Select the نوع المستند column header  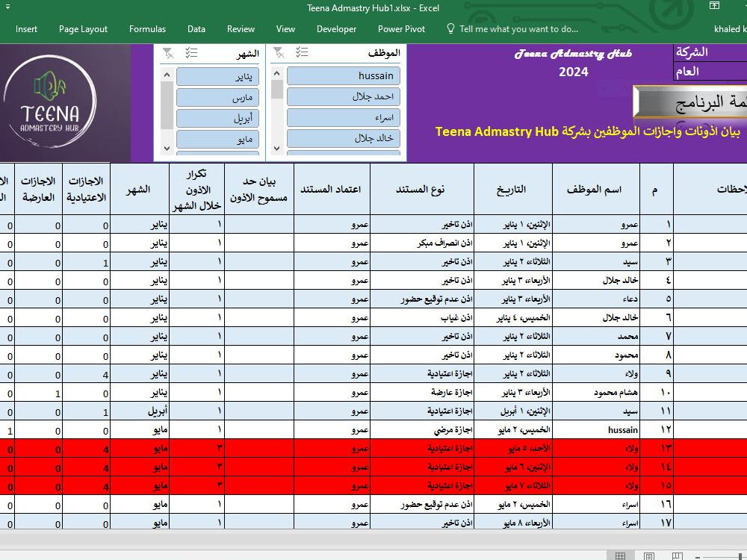(421, 189)
